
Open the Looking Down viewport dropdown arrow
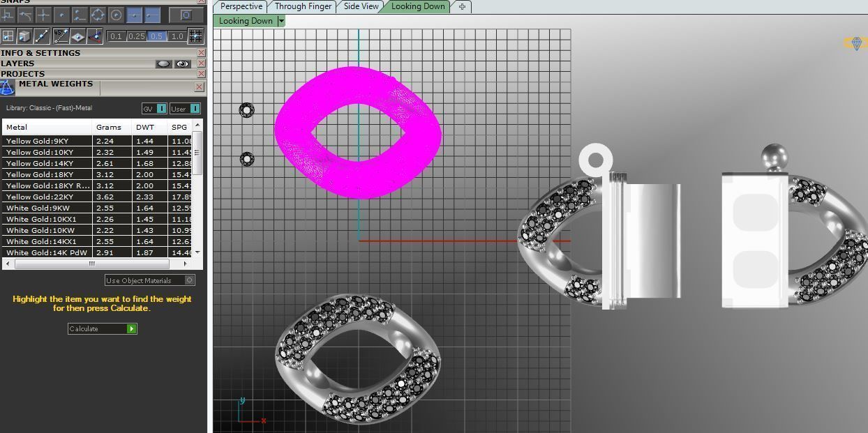[281, 21]
